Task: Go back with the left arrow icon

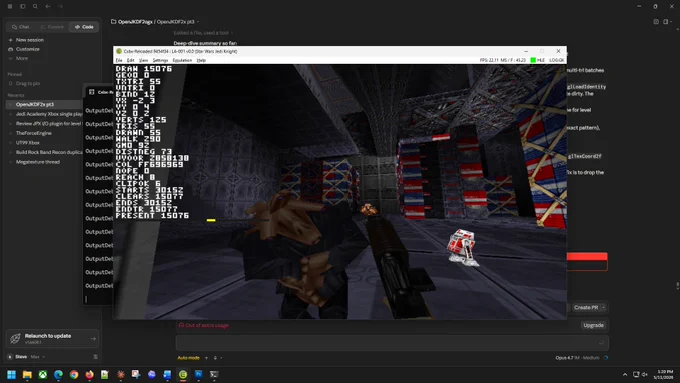Action: 48,7
